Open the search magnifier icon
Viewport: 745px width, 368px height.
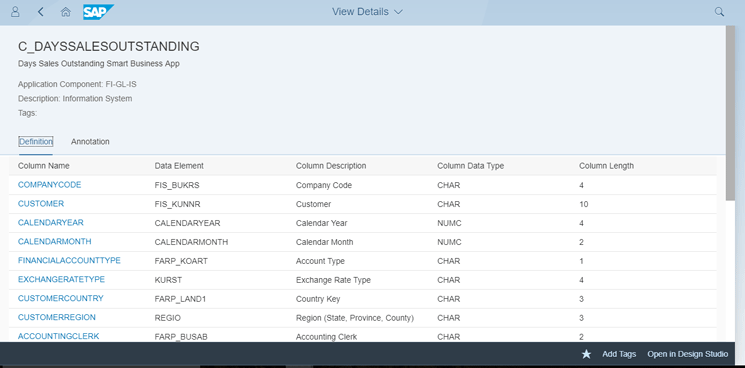click(x=719, y=12)
